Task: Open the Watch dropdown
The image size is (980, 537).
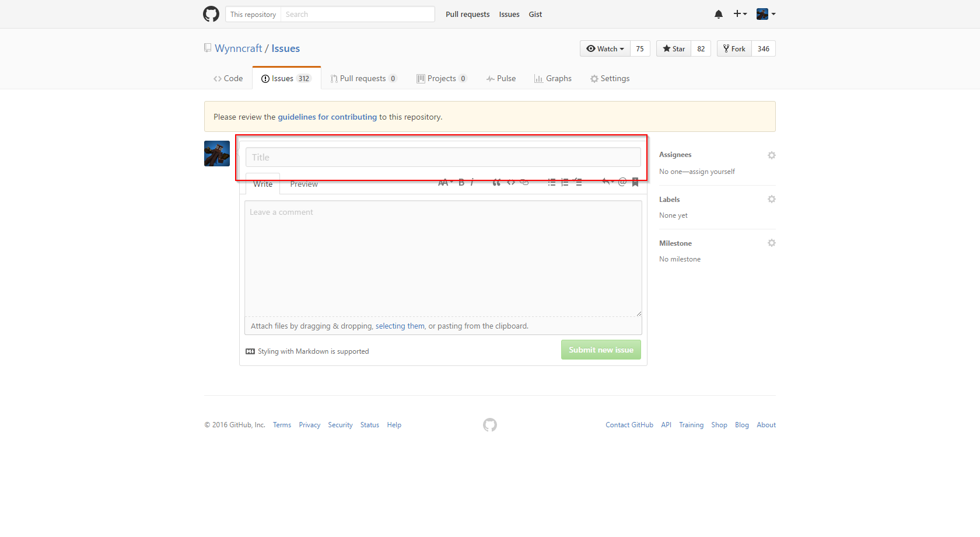Action: (605, 48)
